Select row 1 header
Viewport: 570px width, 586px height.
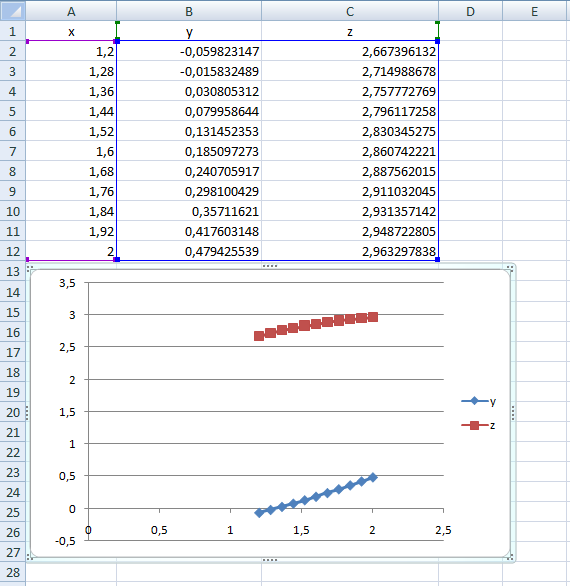click(x=13, y=31)
